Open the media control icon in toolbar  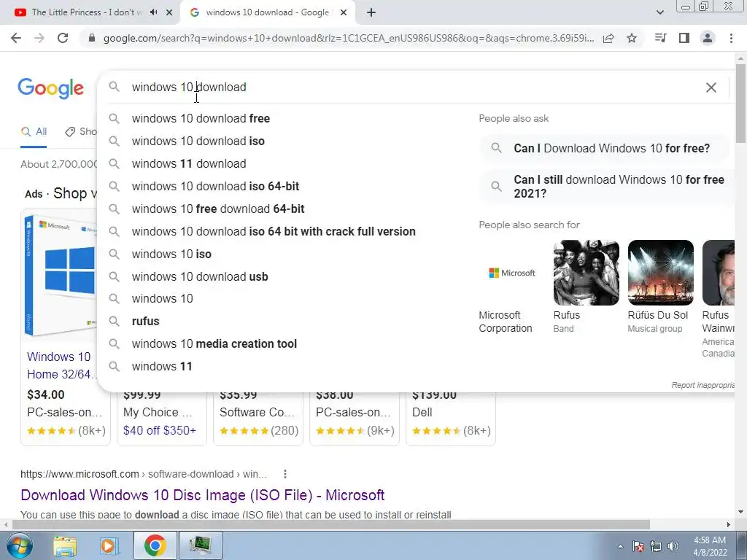pos(660,38)
